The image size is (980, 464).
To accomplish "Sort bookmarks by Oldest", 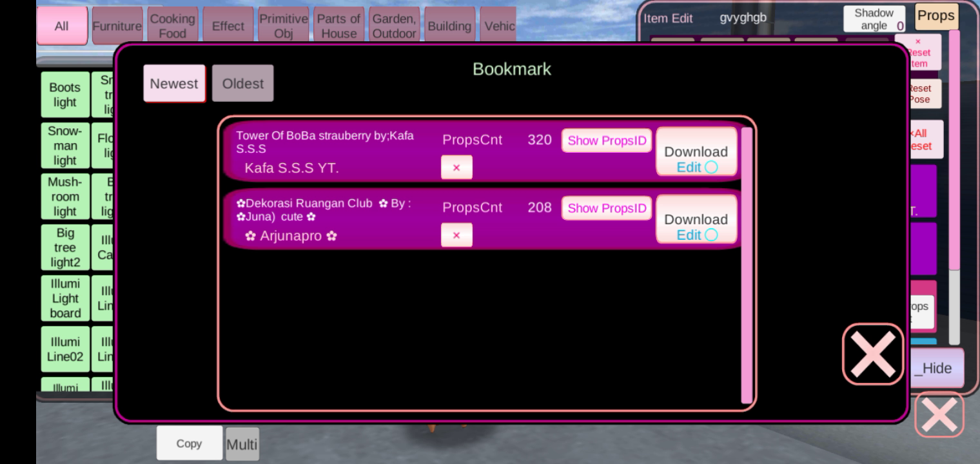I will click(242, 84).
